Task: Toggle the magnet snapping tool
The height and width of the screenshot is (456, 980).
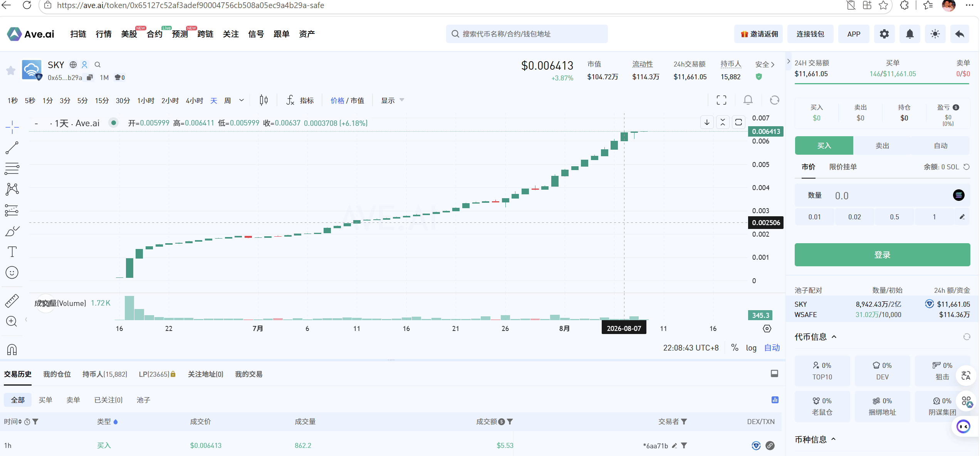Action: click(12, 349)
